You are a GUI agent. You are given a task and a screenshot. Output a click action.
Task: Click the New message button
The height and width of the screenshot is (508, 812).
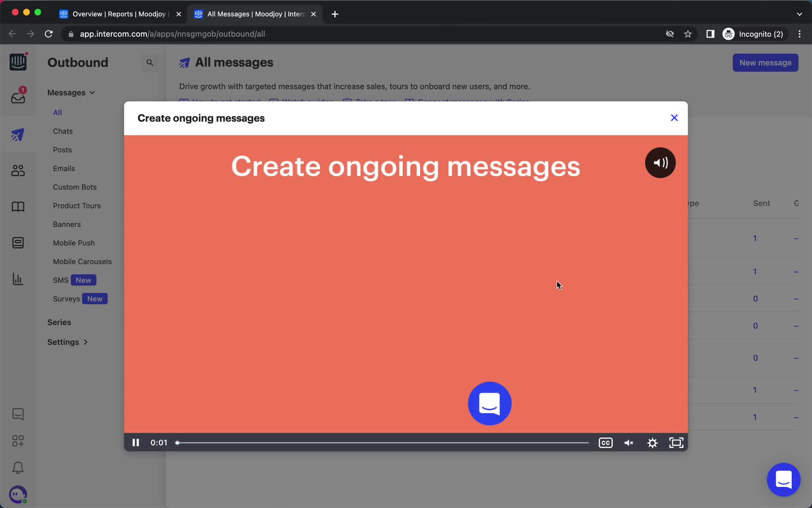pos(765,62)
